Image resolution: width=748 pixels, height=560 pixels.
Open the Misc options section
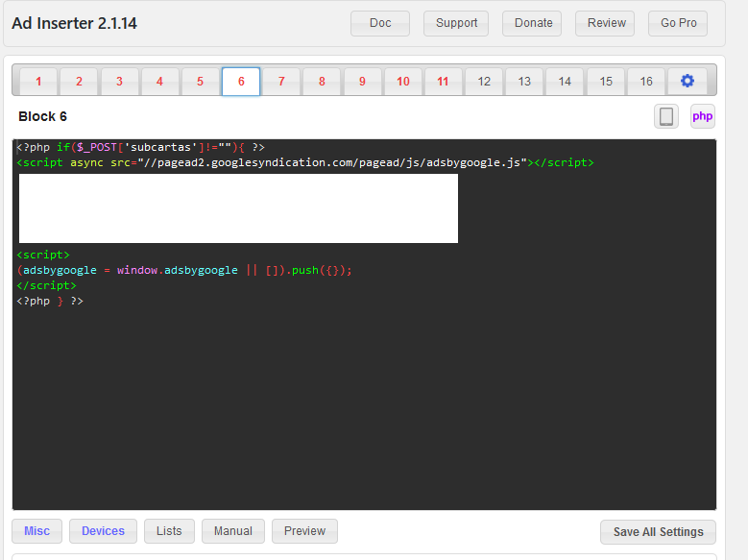click(x=36, y=531)
